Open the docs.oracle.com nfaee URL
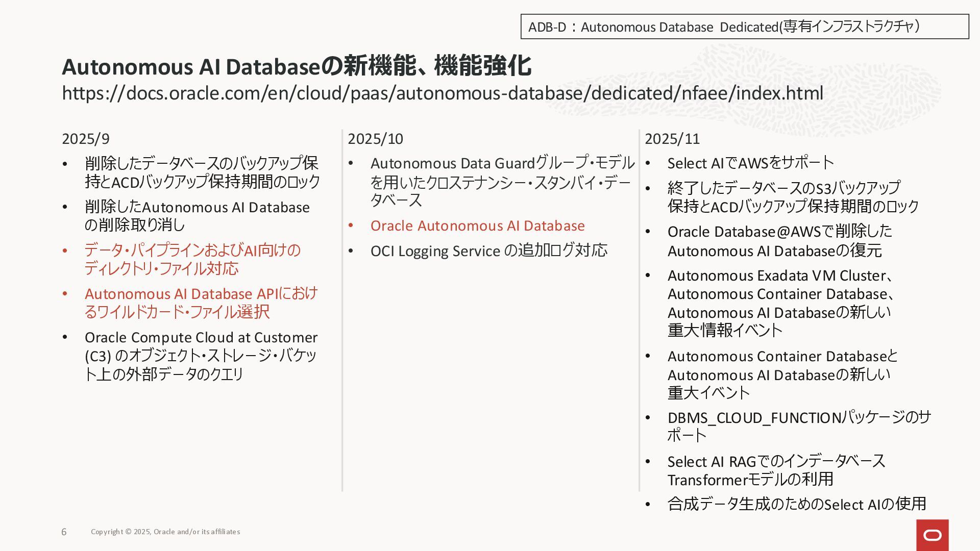The height and width of the screenshot is (551, 980). click(x=442, y=93)
